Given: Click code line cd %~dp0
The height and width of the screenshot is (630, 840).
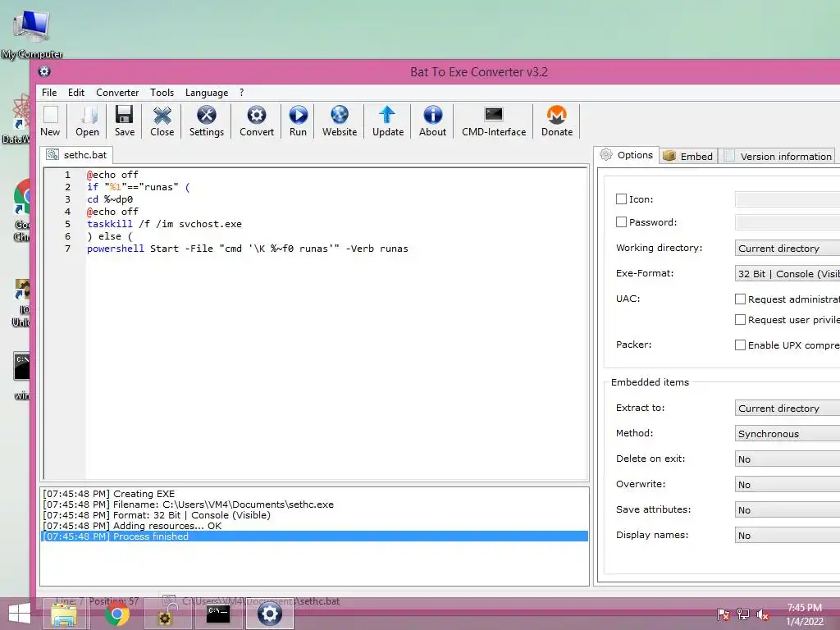Looking at the screenshot, I should [110, 199].
